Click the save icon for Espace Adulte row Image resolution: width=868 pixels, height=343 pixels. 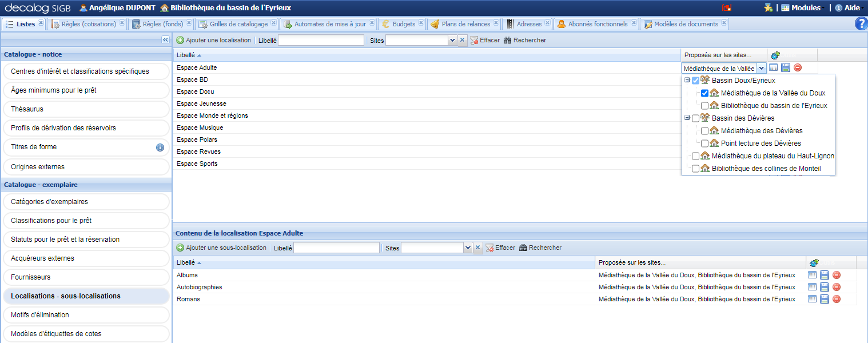click(x=786, y=67)
